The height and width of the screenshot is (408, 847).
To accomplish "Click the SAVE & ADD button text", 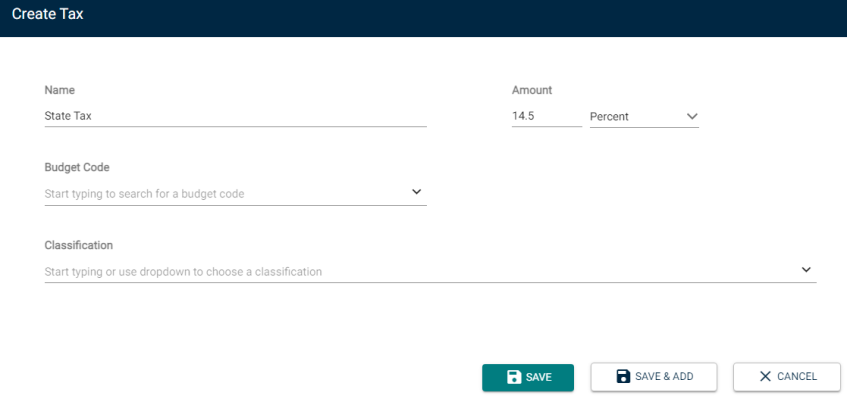I will pos(664,377).
